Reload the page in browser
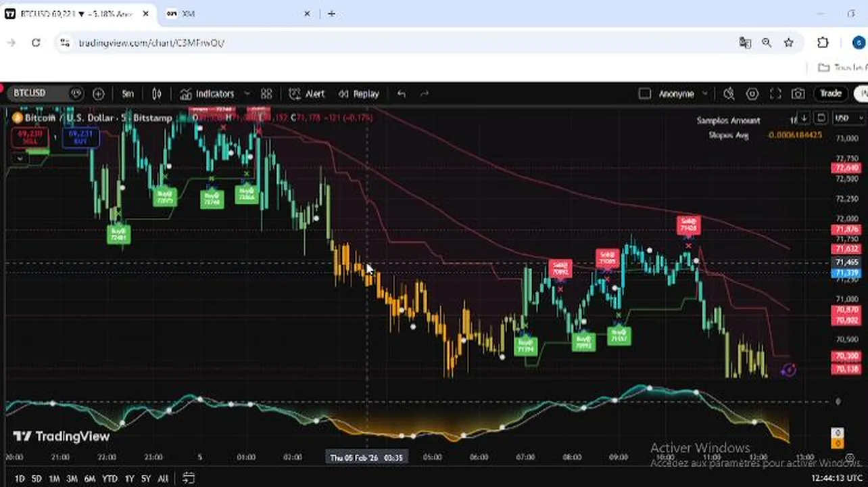The width and height of the screenshot is (868, 487). [36, 43]
